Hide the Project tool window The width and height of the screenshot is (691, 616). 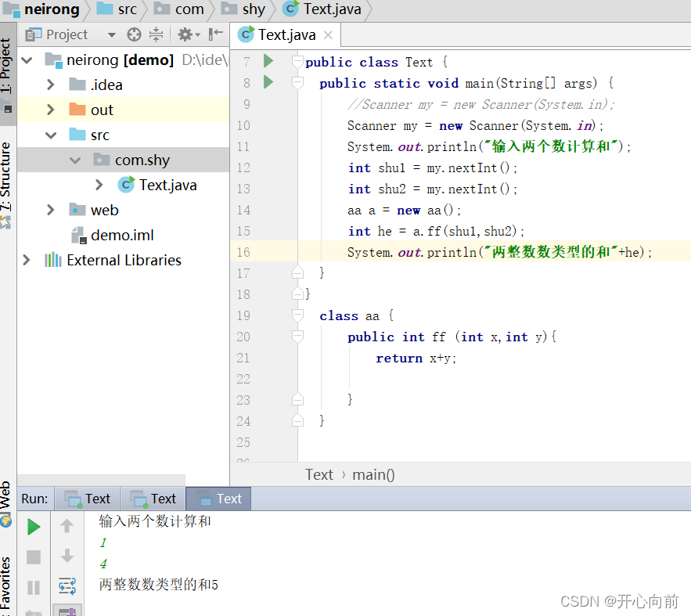coord(216,34)
